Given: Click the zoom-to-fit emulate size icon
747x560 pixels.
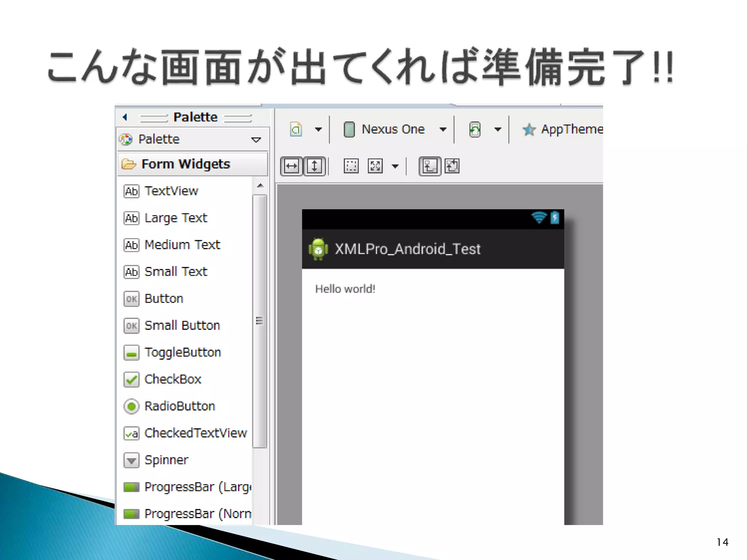Looking at the screenshot, I should tap(375, 166).
